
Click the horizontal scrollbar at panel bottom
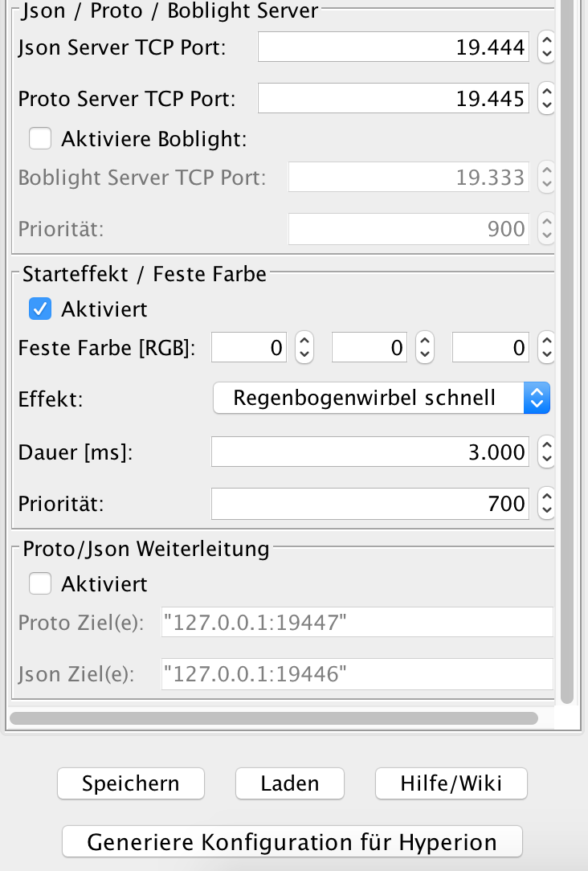pos(273,718)
